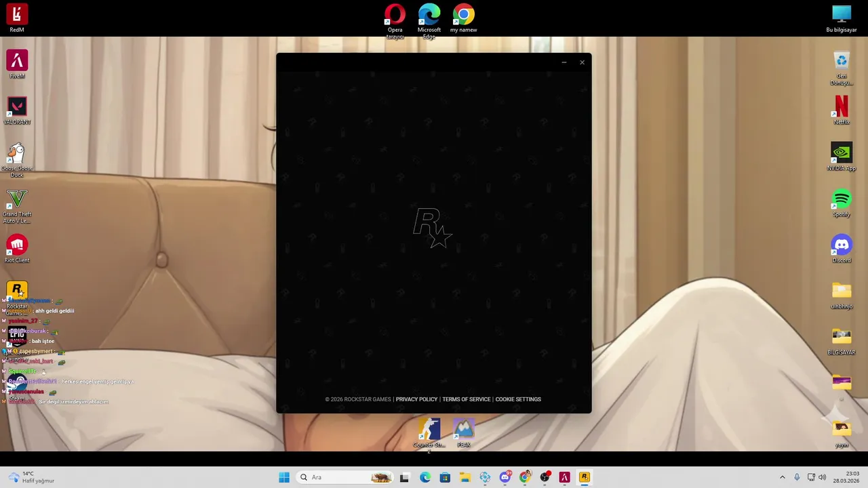Screen dimensions: 868x488
Task: Select the yayın folder on desktop
Action: [x=842, y=434]
